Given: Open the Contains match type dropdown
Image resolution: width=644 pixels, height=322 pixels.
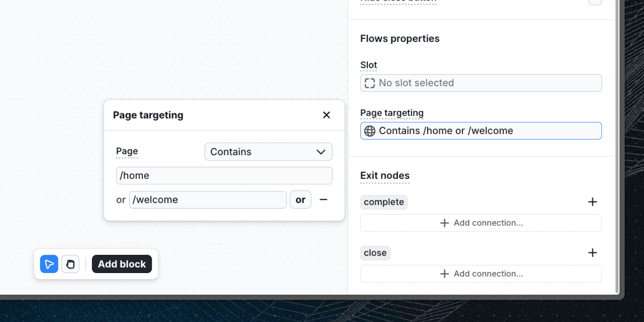Looking at the screenshot, I should (x=268, y=152).
